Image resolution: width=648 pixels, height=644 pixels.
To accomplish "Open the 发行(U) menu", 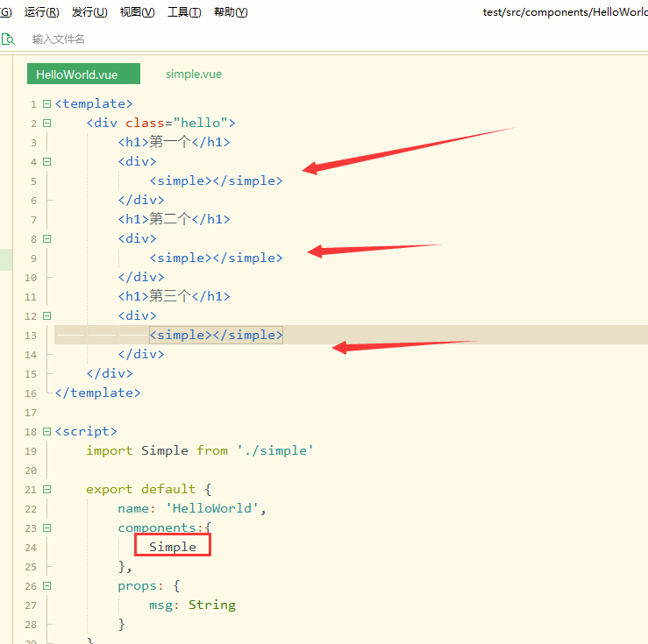I will [89, 12].
